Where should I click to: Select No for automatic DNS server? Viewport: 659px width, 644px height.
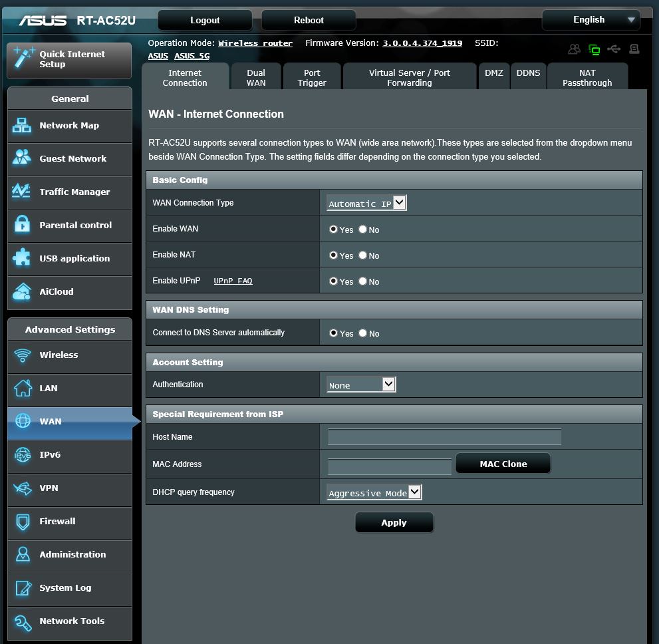[362, 333]
